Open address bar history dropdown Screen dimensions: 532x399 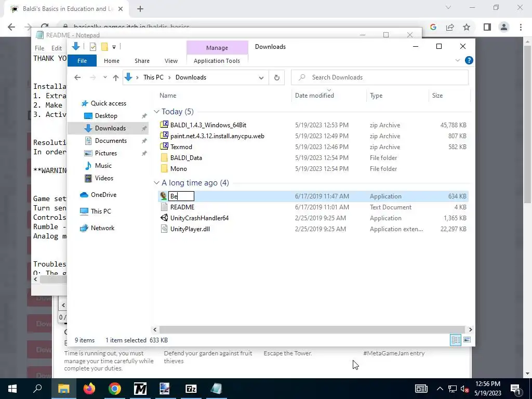click(261, 78)
